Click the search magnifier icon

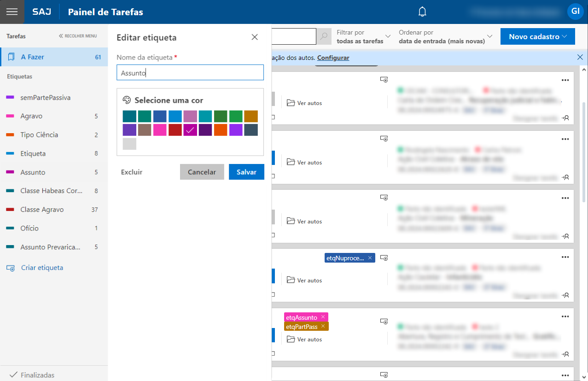324,36
